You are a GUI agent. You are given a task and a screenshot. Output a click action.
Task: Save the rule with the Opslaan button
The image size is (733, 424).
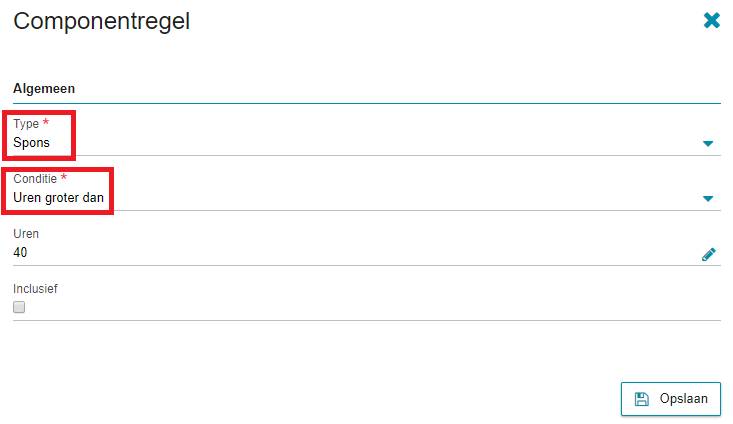670,399
